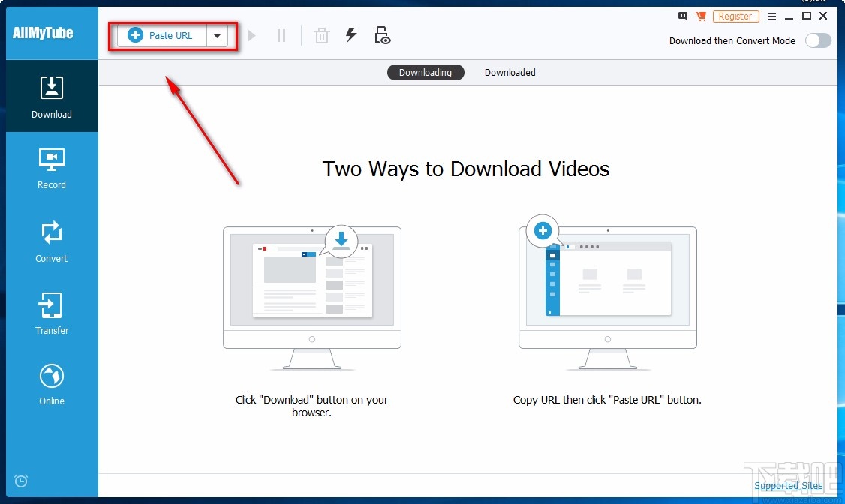Click the Paste URL illustration thumbnail

point(607,293)
